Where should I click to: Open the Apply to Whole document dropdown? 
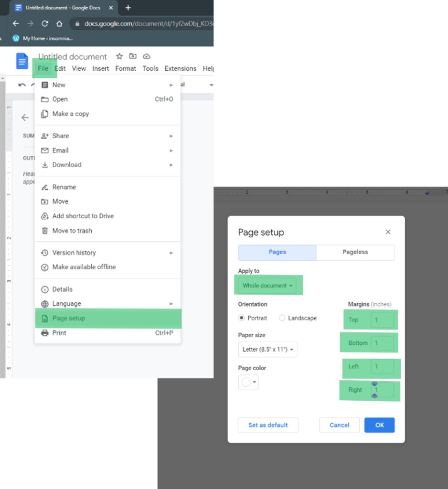coord(267,286)
